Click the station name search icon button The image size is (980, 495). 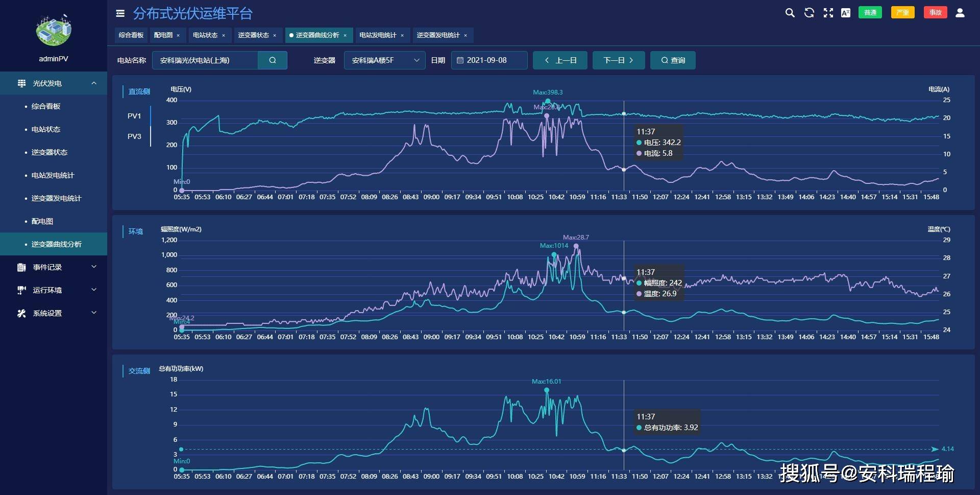click(x=273, y=60)
